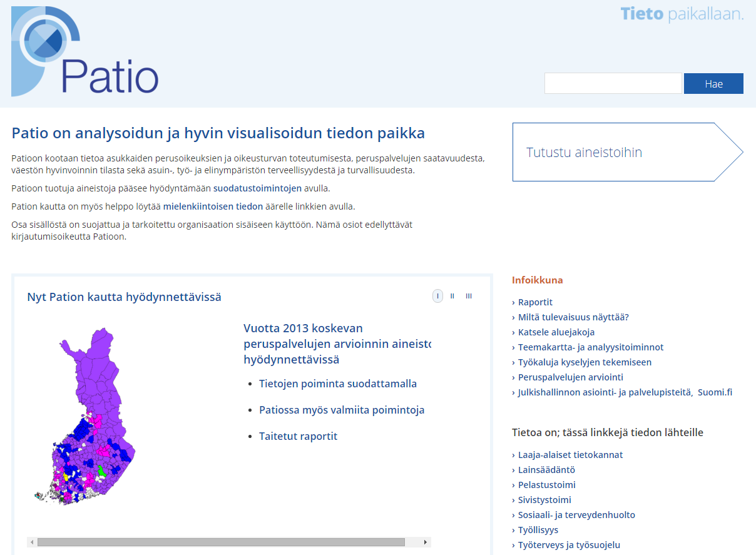Open the Pelastustoimi link
This screenshot has height=555, width=756.
[x=547, y=485]
